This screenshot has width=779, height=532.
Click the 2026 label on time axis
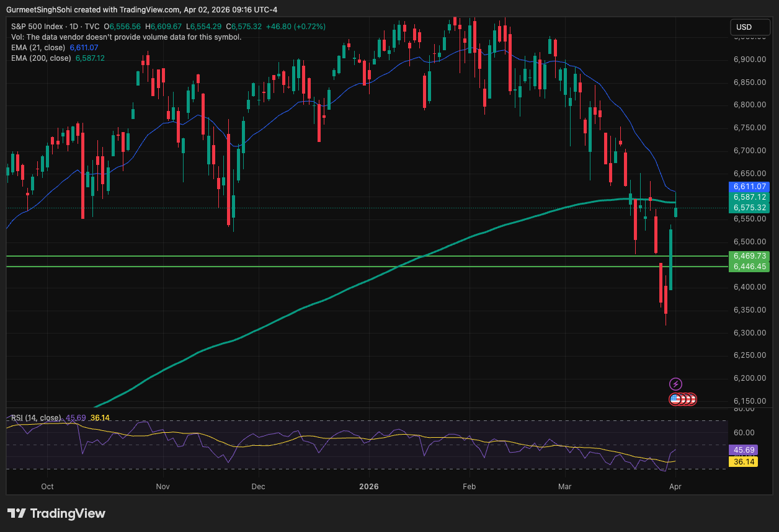pyautogui.click(x=368, y=487)
